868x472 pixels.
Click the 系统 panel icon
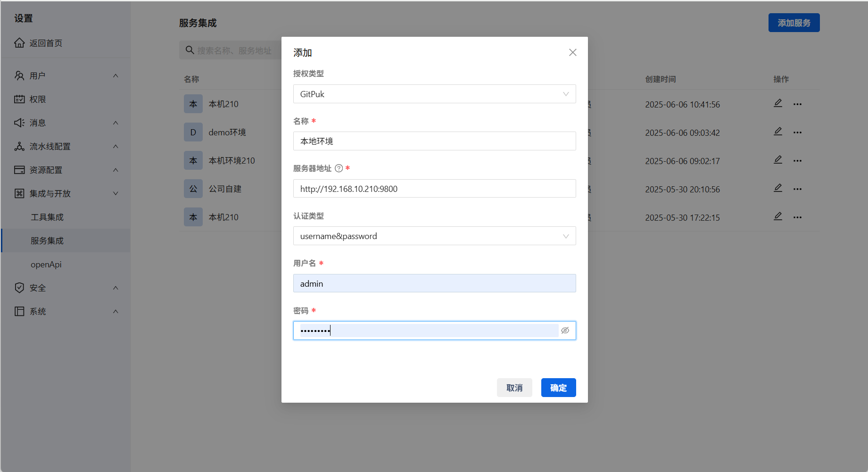(19, 311)
